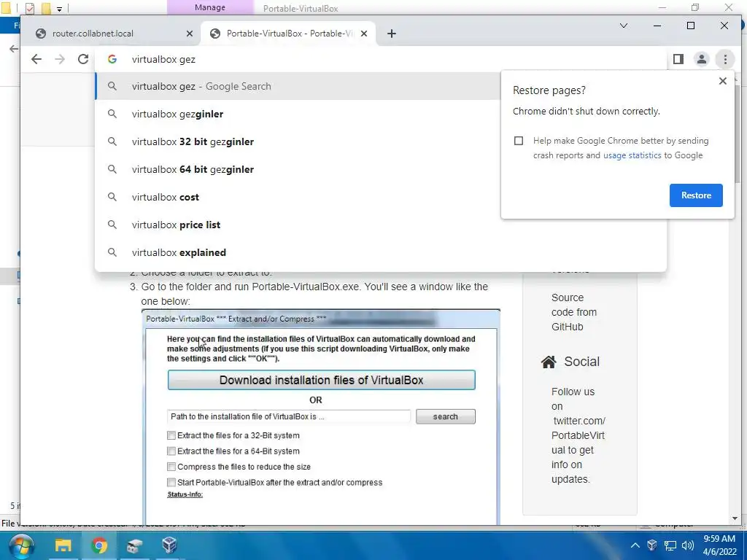The height and width of the screenshot is (560, 747).
Task: Click Explorer quick access new folder icon
Action: click(x=46, y=9)
